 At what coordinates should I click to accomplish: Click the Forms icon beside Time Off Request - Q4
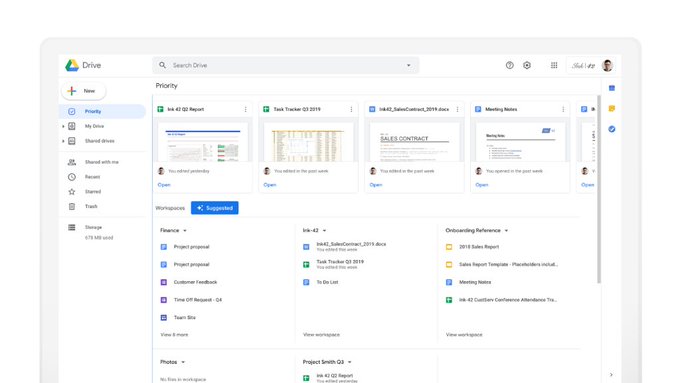tap(163, 300)
